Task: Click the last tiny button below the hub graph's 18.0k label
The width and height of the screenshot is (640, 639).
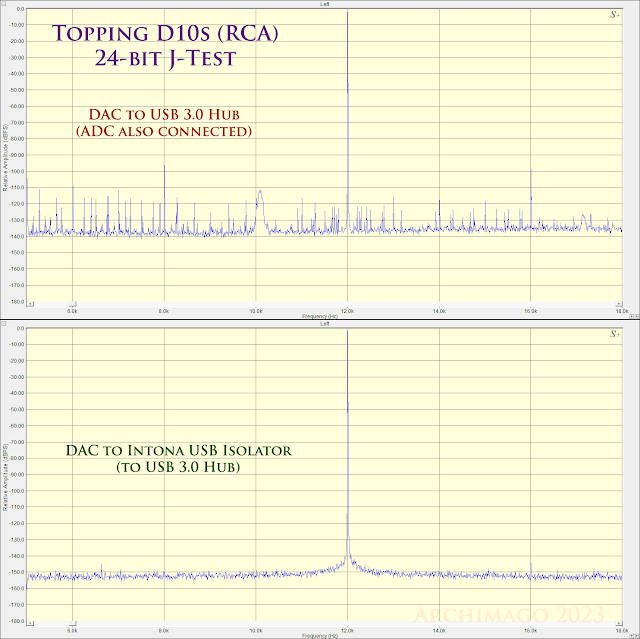Action: coord(636,316)
